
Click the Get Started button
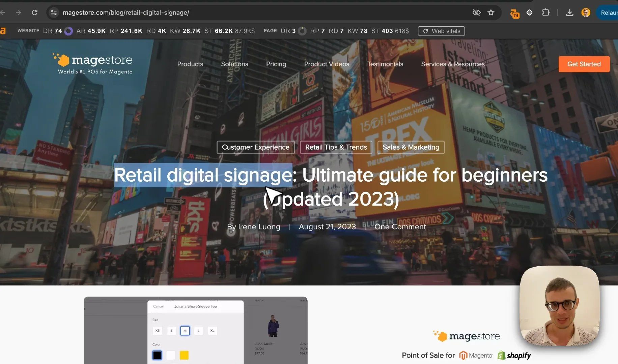click(584, 64)
